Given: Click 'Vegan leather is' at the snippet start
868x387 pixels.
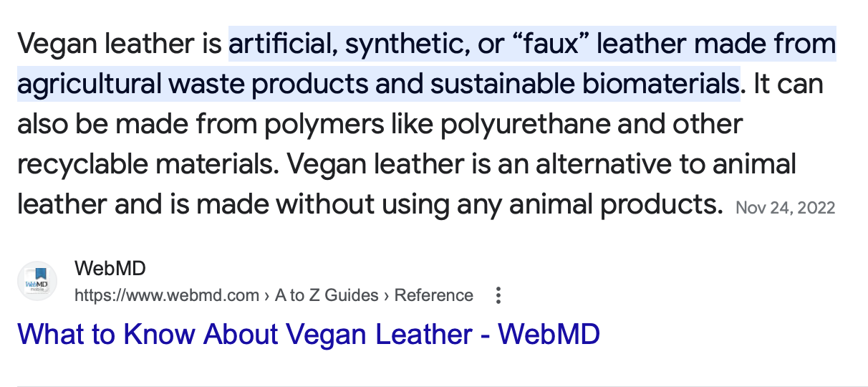Looking at the screenshot, I should (120, 44).
